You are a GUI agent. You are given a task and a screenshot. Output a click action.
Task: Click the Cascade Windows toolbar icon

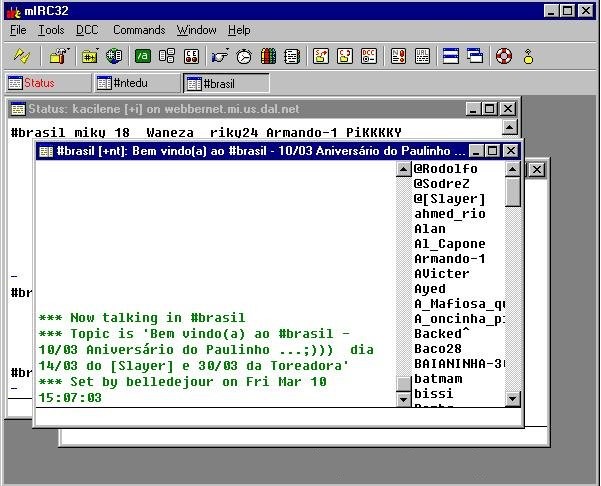[x=475, y=56]
